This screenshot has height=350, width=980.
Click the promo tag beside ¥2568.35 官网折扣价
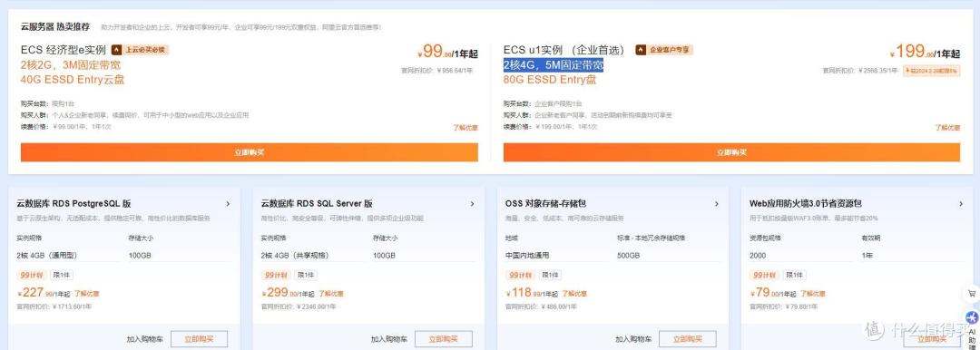[x=931, y=71]
